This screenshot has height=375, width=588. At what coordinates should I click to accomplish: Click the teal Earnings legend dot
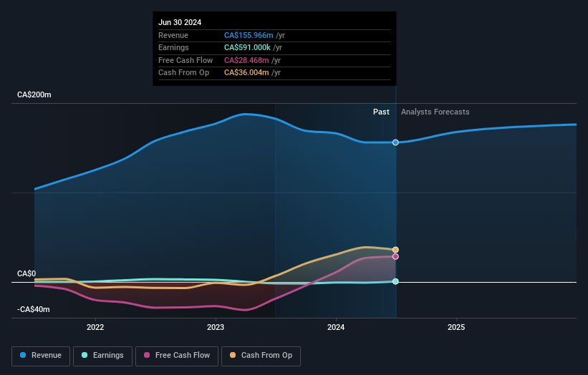[x=85, y=355]
